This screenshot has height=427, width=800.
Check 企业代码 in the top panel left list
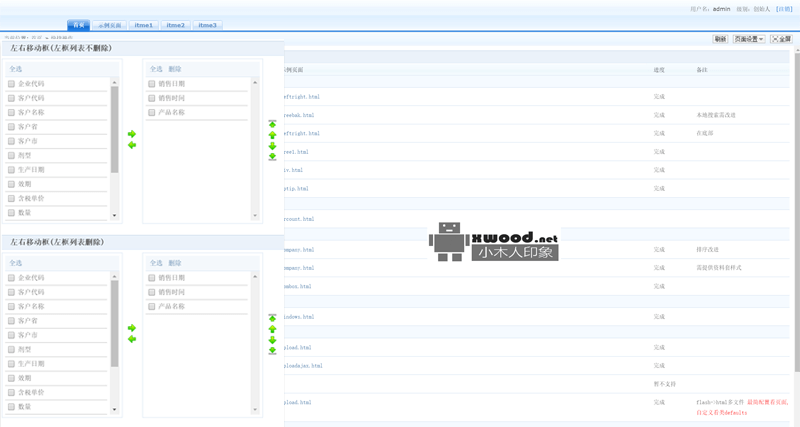tap(11, 84)
